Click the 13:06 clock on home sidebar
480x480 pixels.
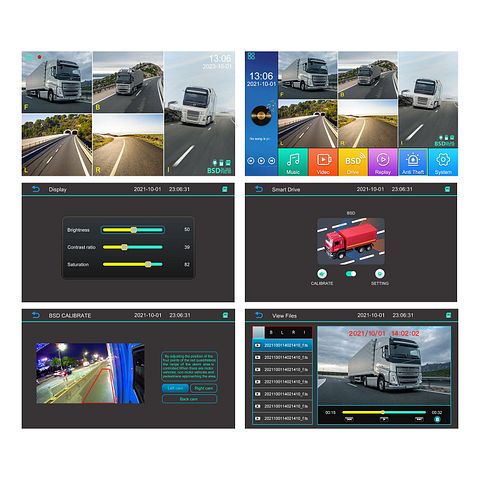pos(261,76)
